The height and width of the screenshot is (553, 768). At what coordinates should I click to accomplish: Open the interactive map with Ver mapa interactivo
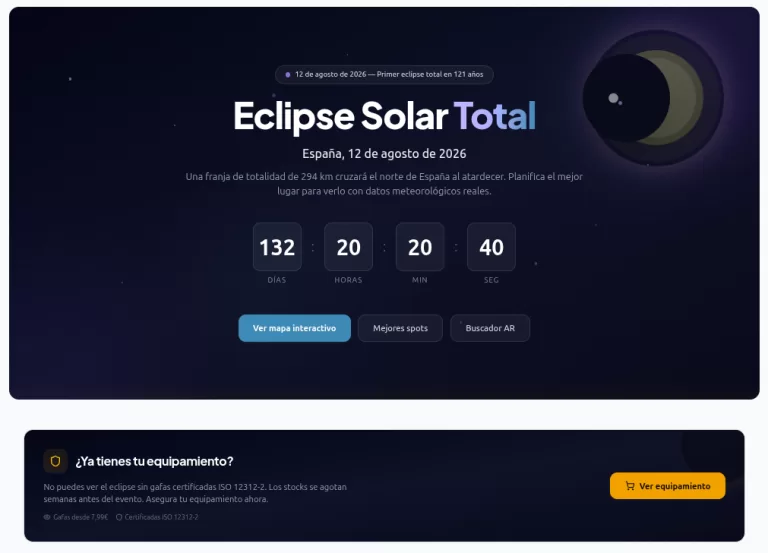coord(294,328)
